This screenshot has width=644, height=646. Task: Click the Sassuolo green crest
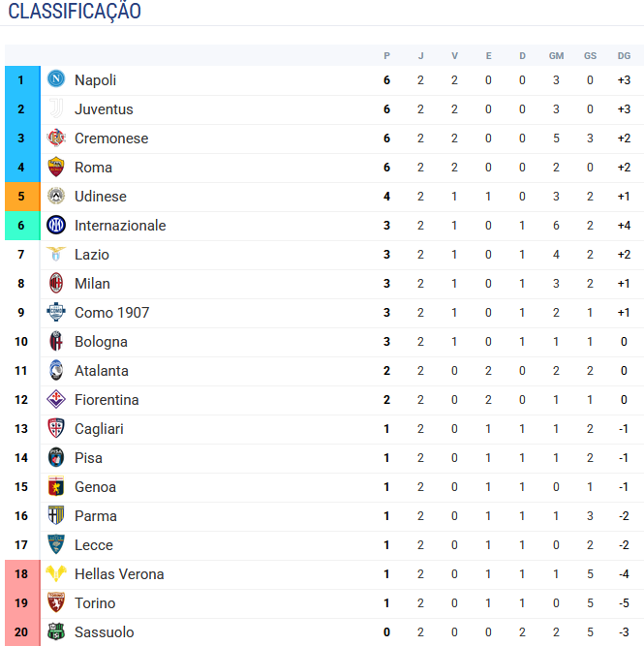(56, 631)
